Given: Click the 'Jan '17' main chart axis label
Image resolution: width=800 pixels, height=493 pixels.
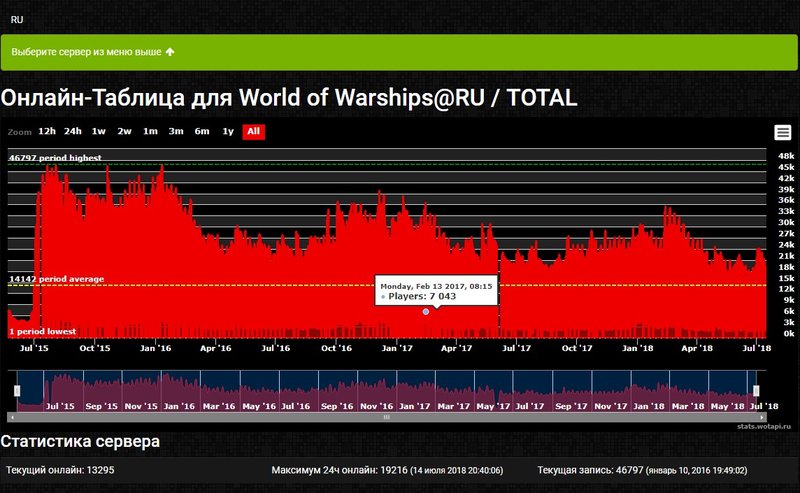Looking at the screenshot, I should click(397, 348).
